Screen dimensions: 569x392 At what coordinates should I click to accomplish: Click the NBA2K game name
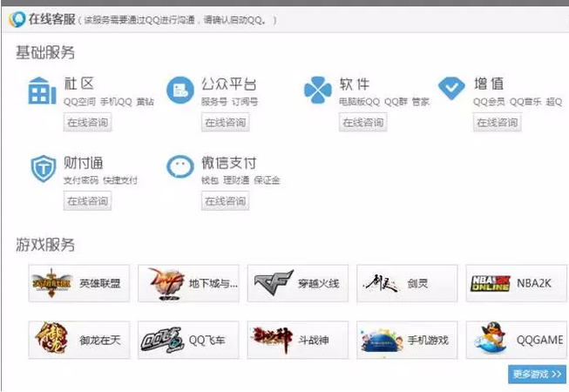coord(534,283)
